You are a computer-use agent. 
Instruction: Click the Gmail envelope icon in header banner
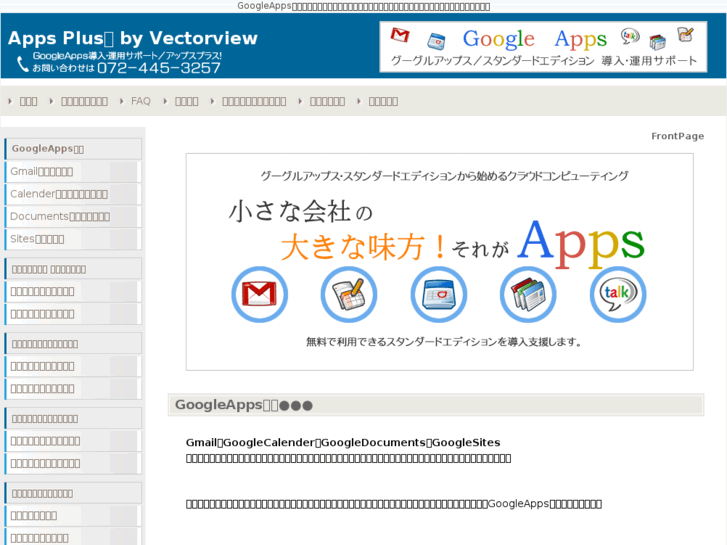(400, 35)
